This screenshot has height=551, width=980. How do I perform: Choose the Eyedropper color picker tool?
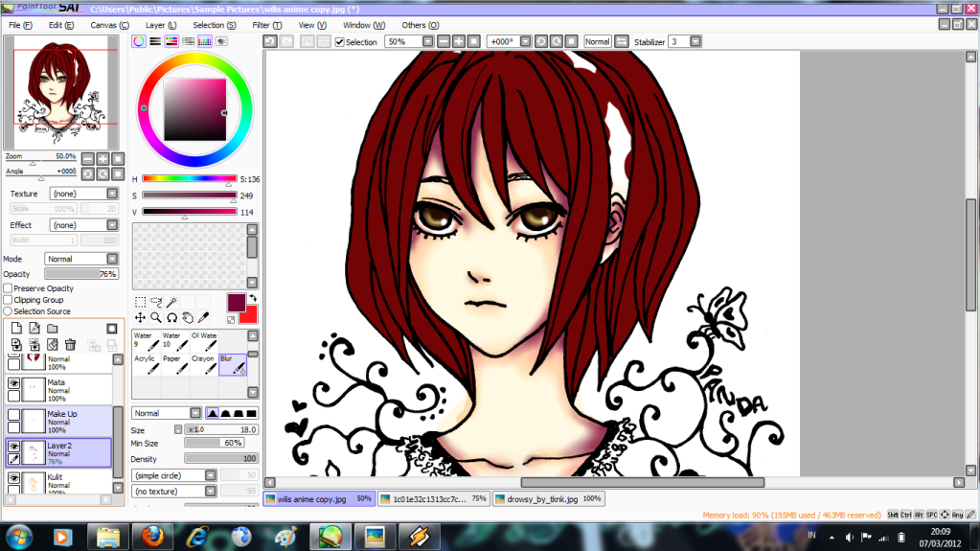[203, 317]
